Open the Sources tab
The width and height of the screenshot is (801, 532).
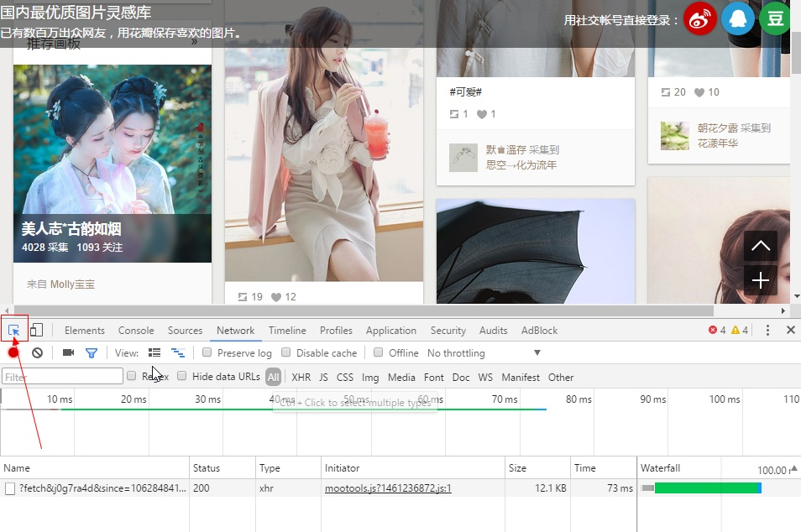(x=185, y=331)
